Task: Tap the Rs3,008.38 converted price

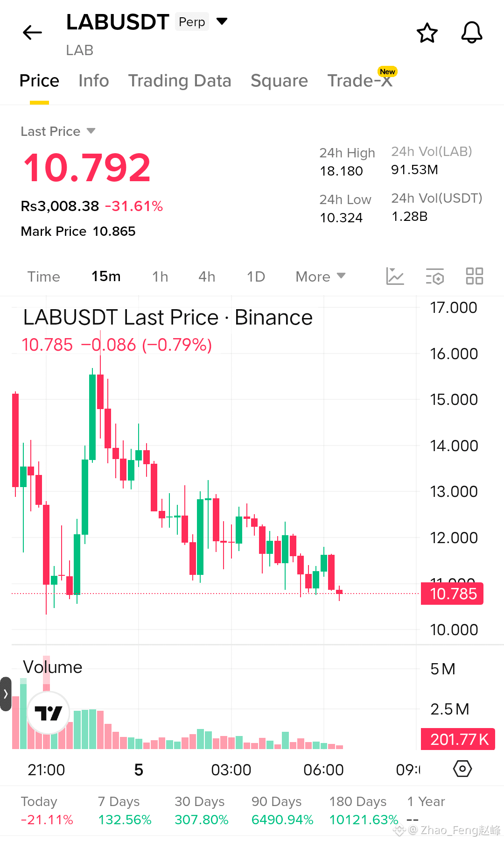Action: (x=60, y=206)
